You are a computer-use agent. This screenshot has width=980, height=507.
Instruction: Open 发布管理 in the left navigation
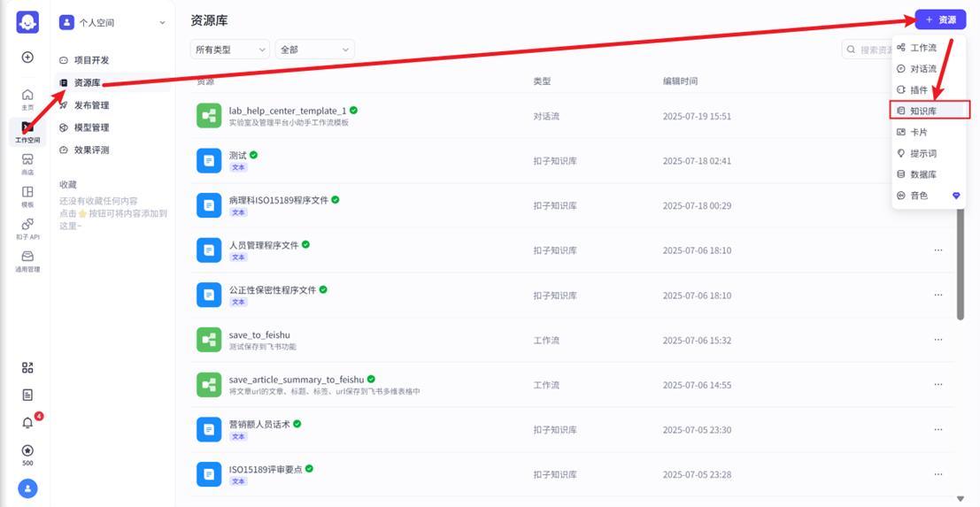click(91, 105)
